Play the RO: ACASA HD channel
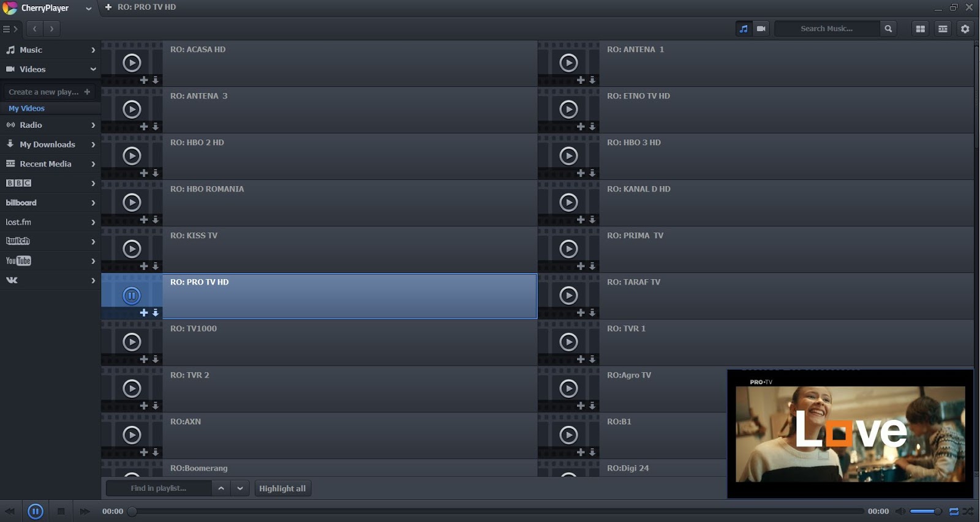The width and height of the screenshot is (980, 522). click(x=132, y=63)
